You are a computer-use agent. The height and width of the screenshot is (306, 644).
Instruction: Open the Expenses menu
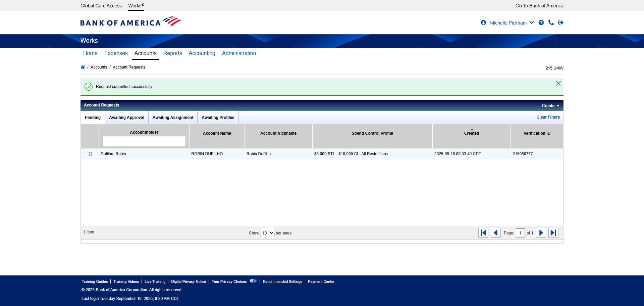point(116,53)
